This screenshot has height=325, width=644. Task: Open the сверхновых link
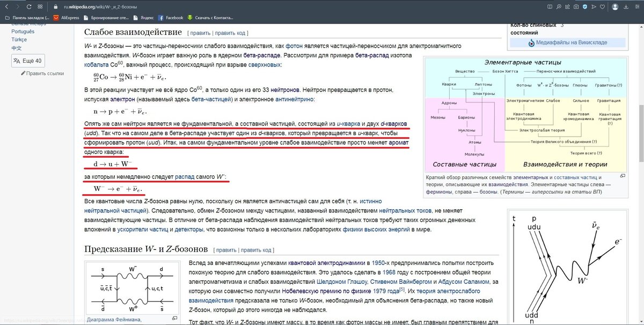click(x=264, y=64)
